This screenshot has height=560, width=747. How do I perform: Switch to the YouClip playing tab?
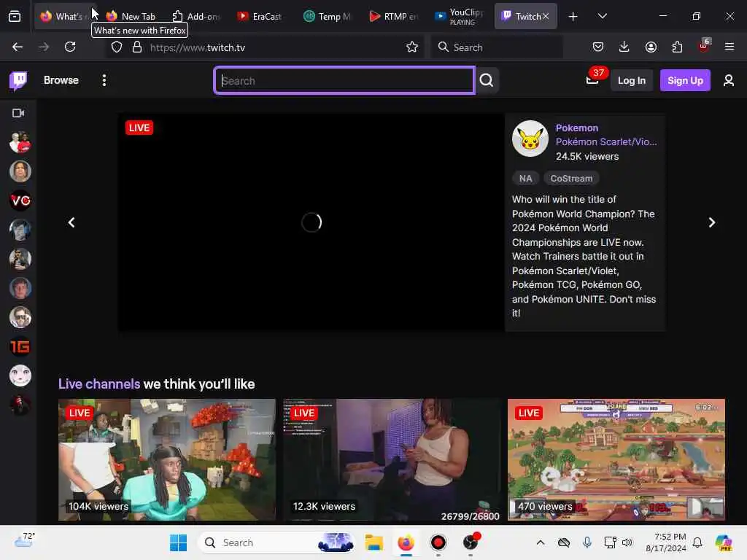click(x=460, y=16)
